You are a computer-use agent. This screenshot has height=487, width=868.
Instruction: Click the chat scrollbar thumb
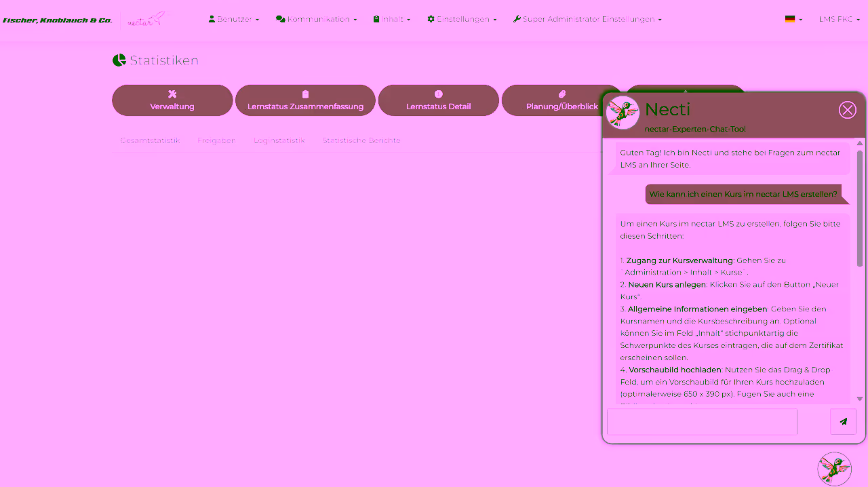[x=860, y=208]
